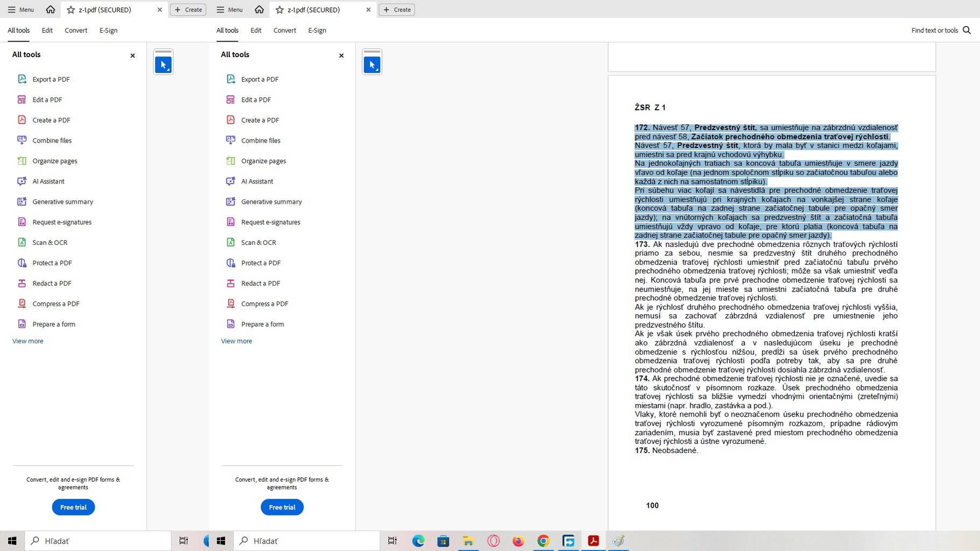Open Export a PDF in left tools panel
The height and width of the screenshot is (551, 980).
[51, 79]
